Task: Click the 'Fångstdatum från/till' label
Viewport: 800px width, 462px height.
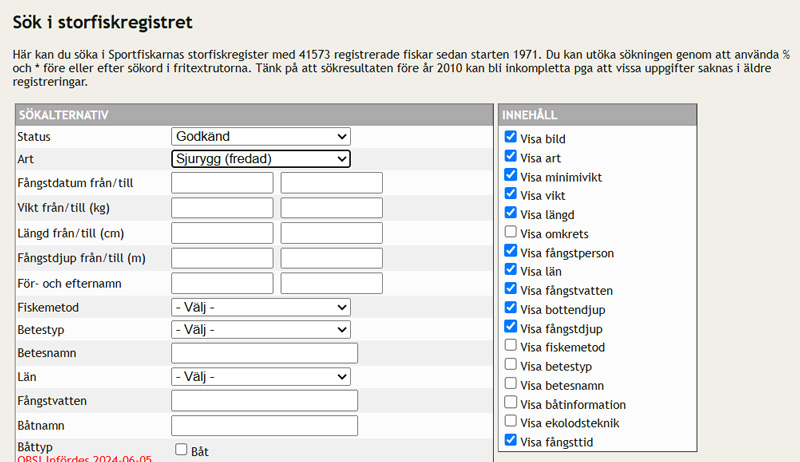Action: coord(75,183)
